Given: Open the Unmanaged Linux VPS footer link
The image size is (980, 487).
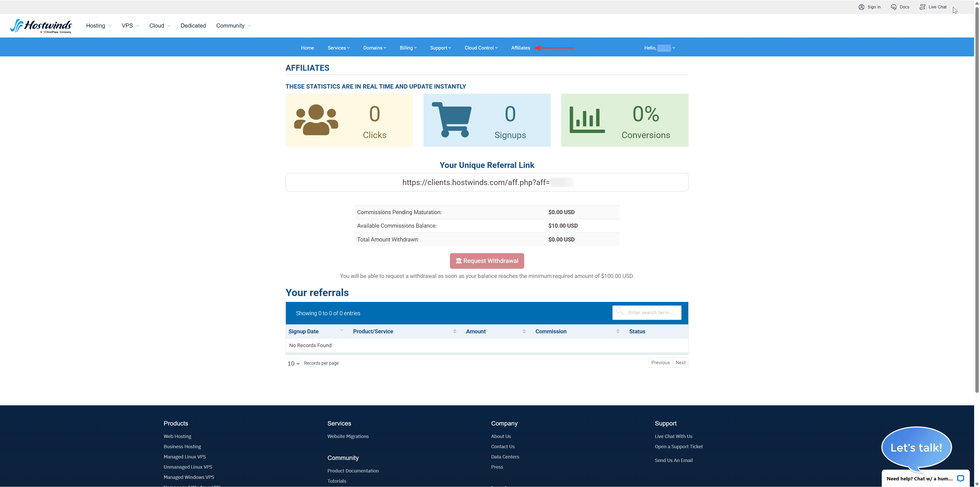Looking at the screenshot, I should [188, 467].
